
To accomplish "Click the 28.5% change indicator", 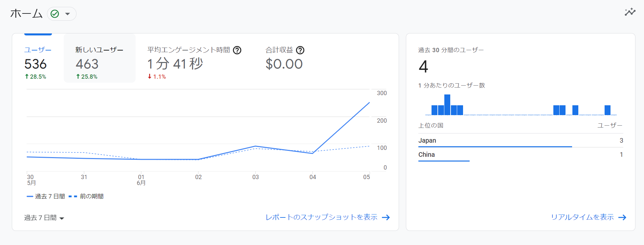I will click(35, 77).
